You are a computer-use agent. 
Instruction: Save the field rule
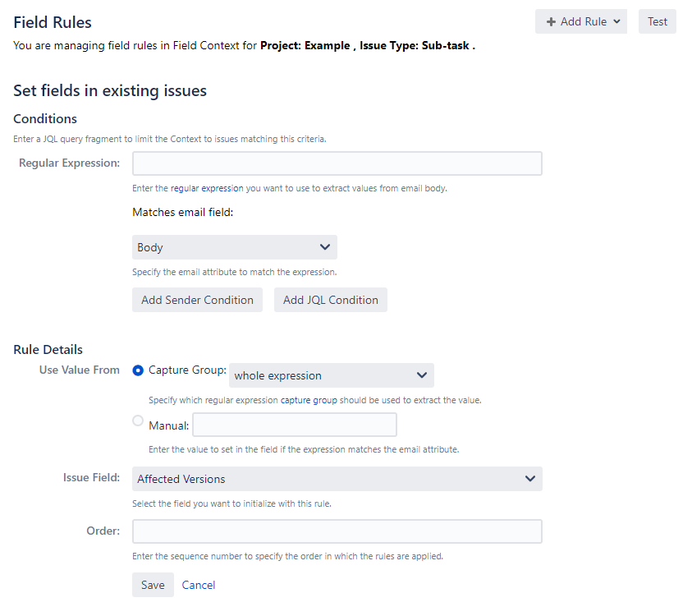(154, 585)
